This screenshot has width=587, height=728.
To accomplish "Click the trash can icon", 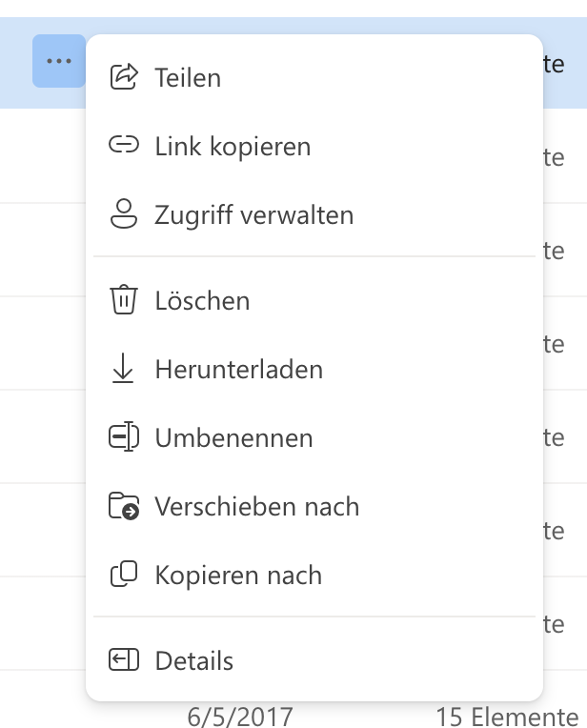I will (x=124, y=300).
